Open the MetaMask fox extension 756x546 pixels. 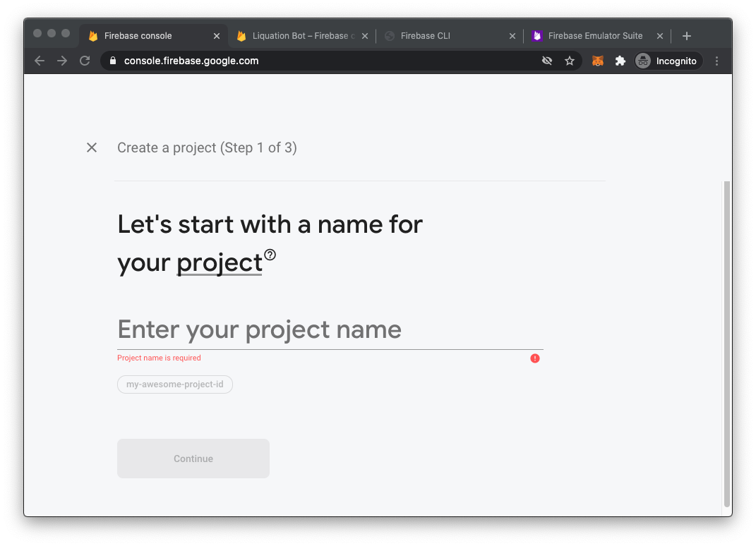point(598,61)
